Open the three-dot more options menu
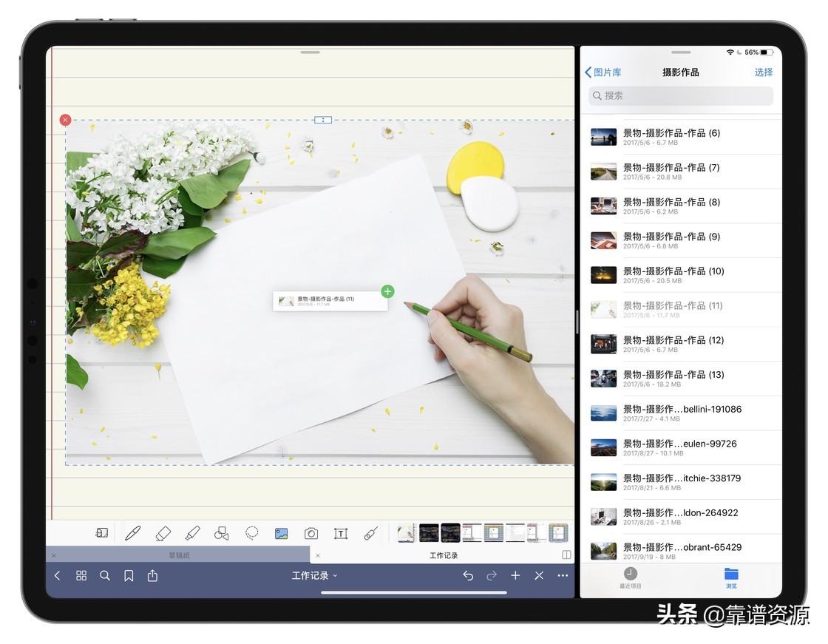Viewport: 828px width, 644px height. coord(563,575)
